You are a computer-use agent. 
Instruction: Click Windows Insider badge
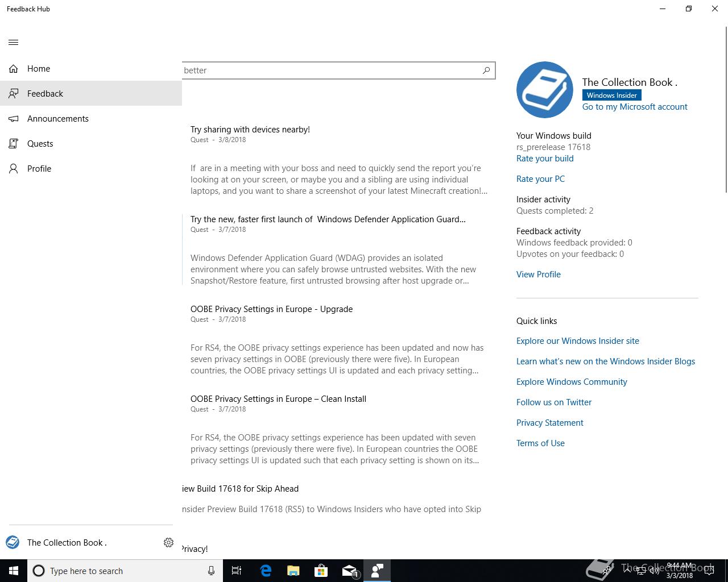click(611, 95)
